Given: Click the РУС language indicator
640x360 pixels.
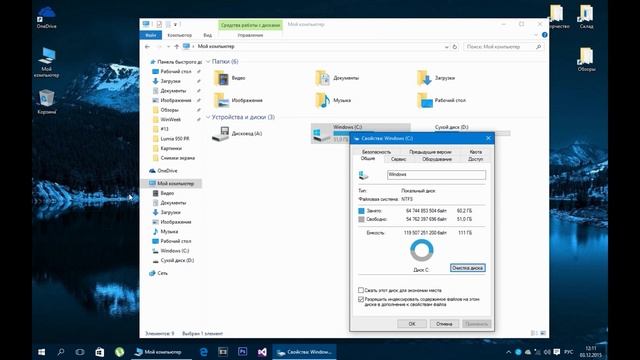Looking at the screenshot, I should [x=569, y=352].
